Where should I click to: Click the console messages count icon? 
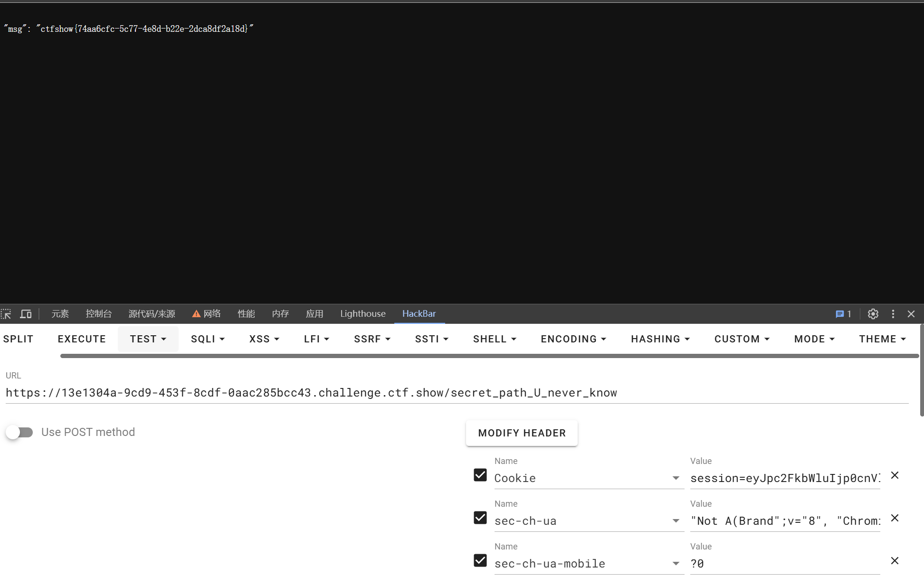pos(843,314)
